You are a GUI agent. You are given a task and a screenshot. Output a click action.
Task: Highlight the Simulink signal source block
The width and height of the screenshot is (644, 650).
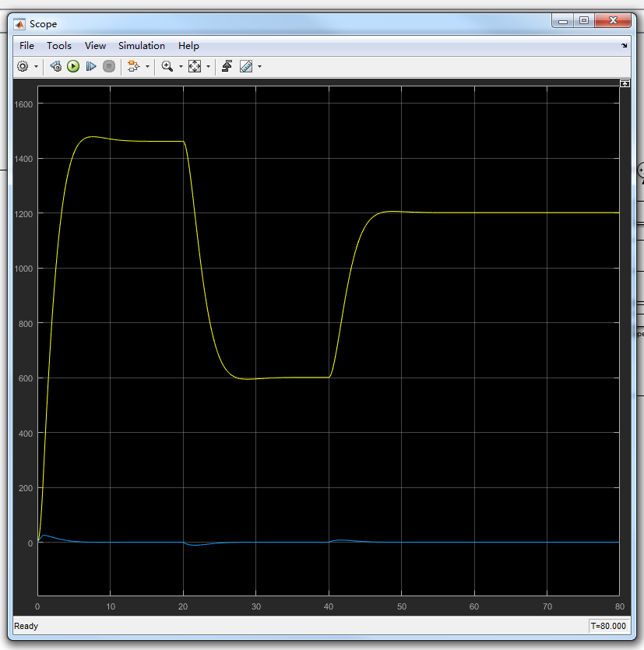(132, 66)
